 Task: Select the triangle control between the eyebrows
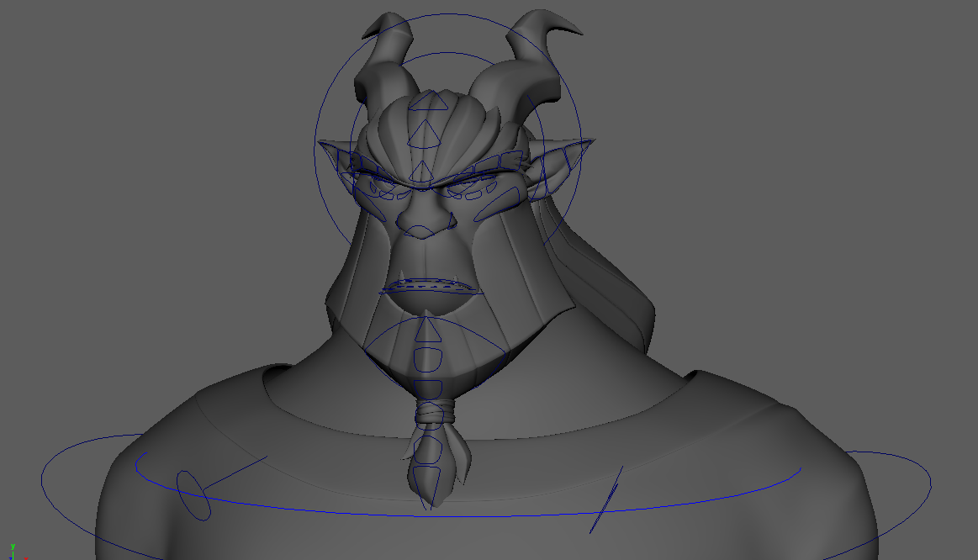point(423,172)
